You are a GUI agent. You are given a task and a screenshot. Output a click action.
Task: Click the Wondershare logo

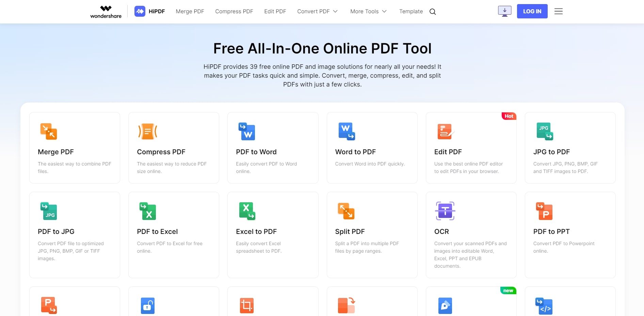tap(106, 12)
